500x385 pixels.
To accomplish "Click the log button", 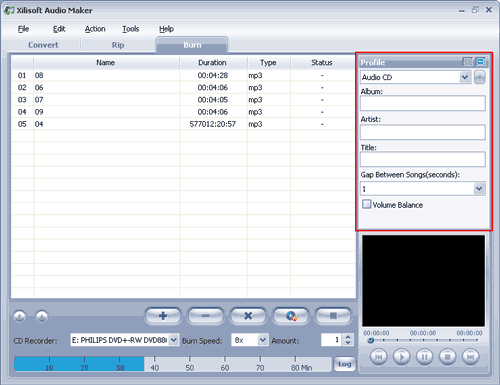I will point(345,364).
